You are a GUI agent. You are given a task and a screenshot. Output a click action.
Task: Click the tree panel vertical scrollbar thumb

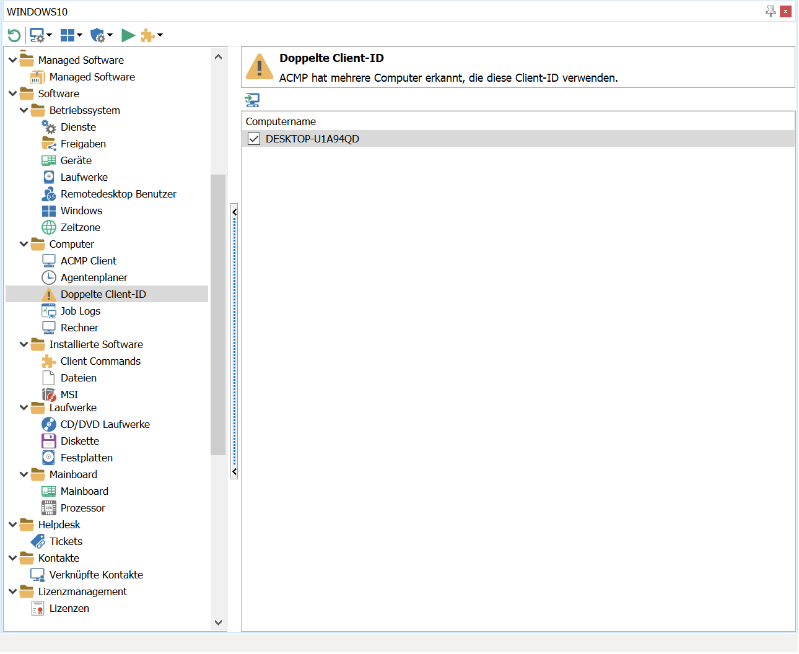pos(218,315)
